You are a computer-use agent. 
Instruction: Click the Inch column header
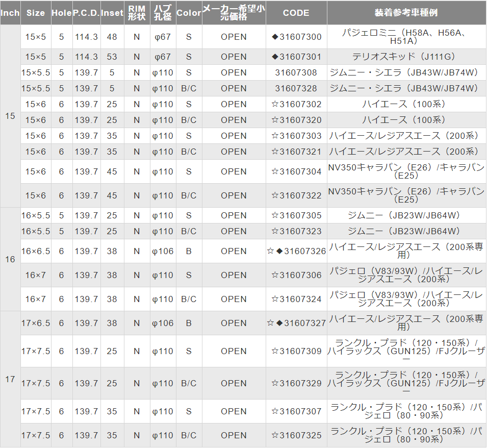(10, 13)
